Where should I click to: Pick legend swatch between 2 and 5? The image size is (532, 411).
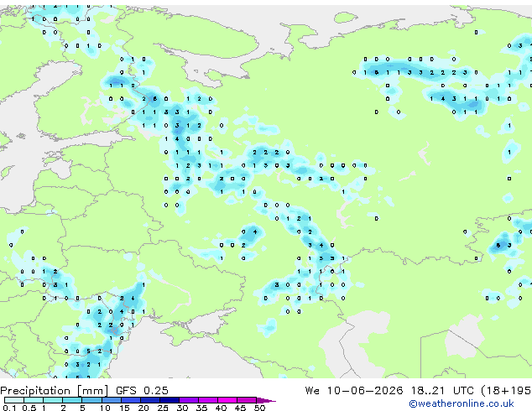coord(72,400)
